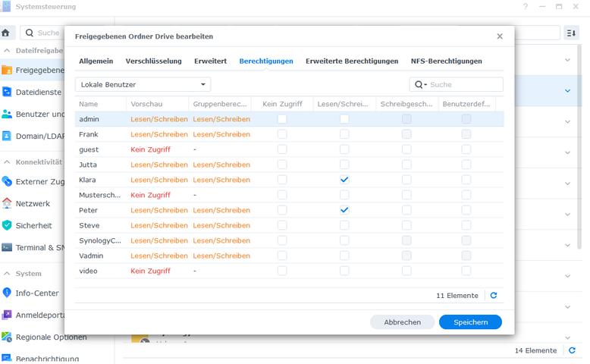Sort by the Name column header
This screenshot has width=590, height=364.
click(100, 104)
